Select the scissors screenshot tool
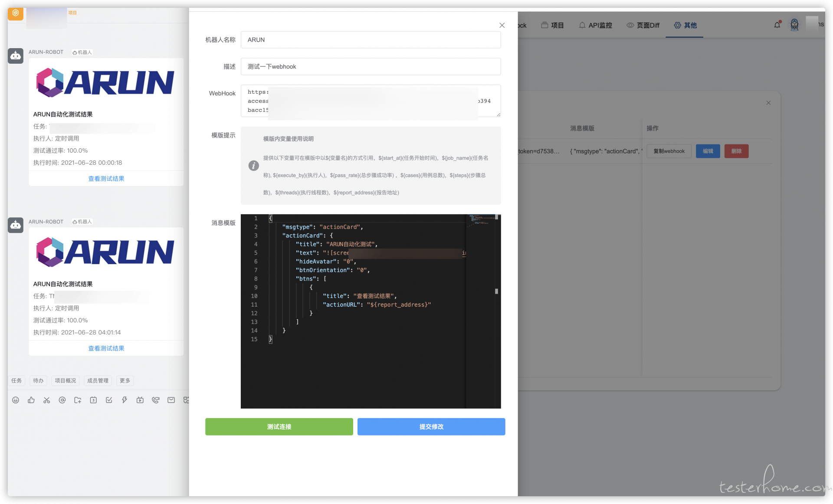 (47, 400)
